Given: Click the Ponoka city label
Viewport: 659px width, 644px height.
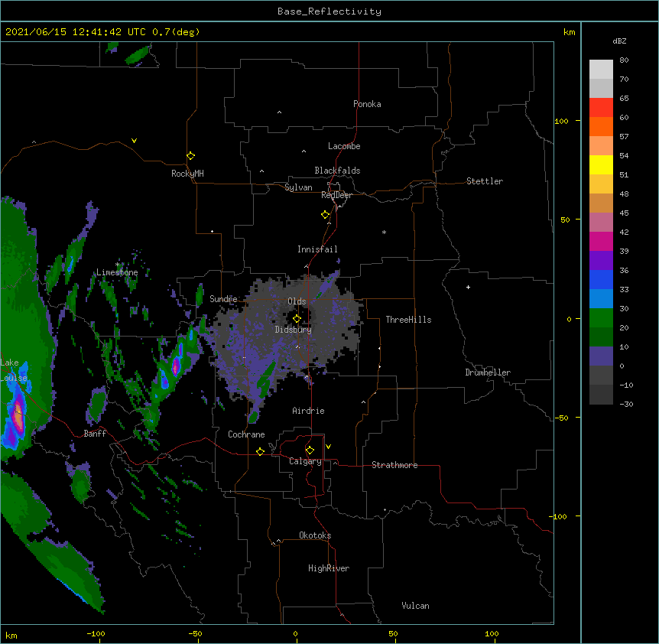Looking at the screenshot, I should pyautogui.click(x=367, y=104).
